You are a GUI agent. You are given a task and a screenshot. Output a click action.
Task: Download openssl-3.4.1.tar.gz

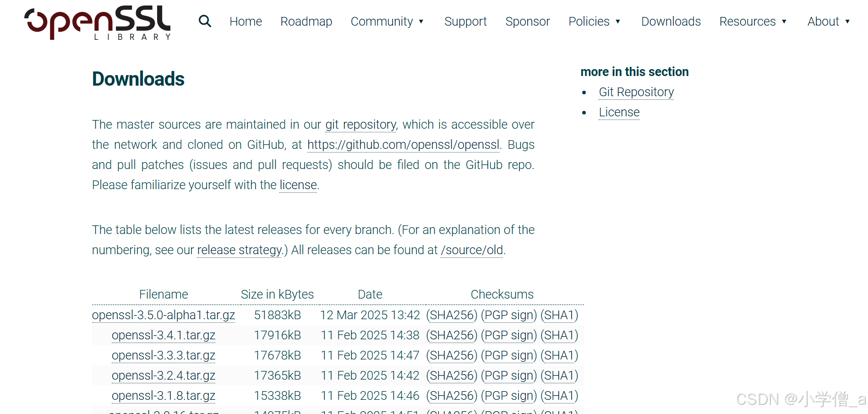coord(163,335)
